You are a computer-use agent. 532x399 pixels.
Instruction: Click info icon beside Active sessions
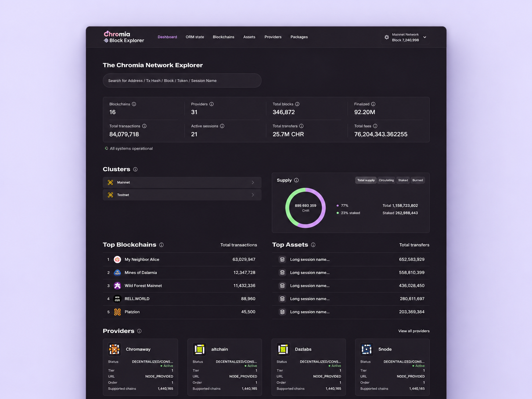(x=222, y=126)
